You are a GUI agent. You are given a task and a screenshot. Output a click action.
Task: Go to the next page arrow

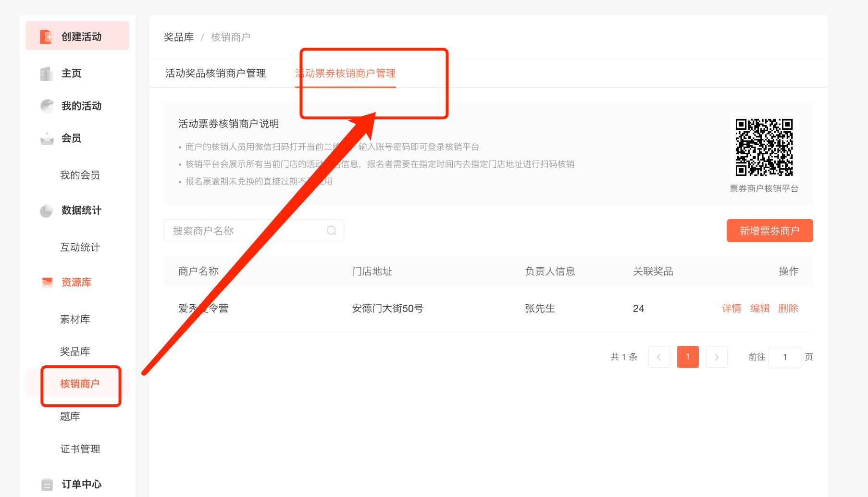716,357
